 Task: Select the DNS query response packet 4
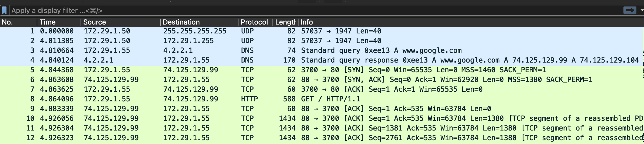click(x=322, y=60)
